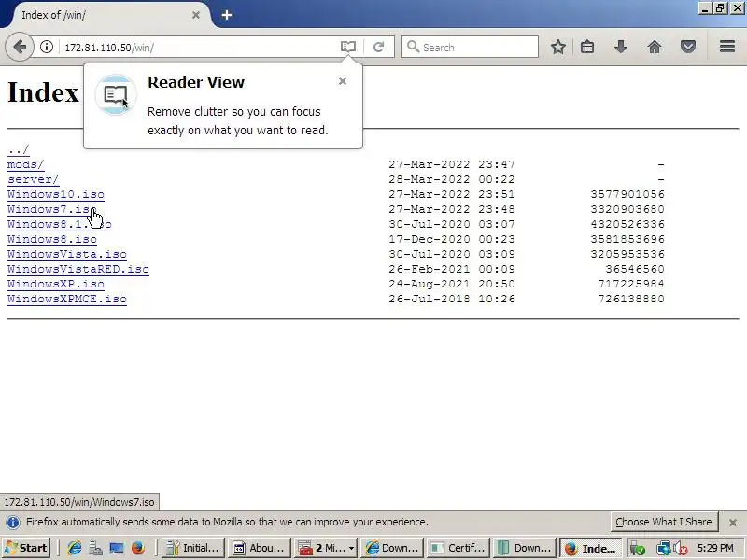Download WindowsVistaRED.iso link

pyautogui.click(x=78, y=269)
